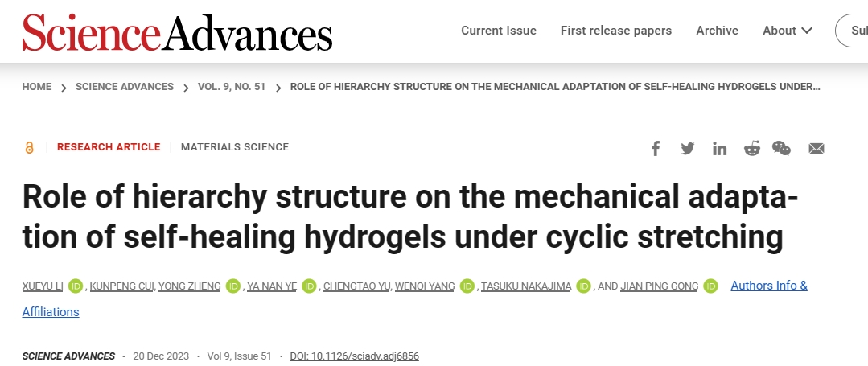Open Tasuku Nakajima's ORCID icon
This screenshot has height=366, width=868.
pos(583,286)
